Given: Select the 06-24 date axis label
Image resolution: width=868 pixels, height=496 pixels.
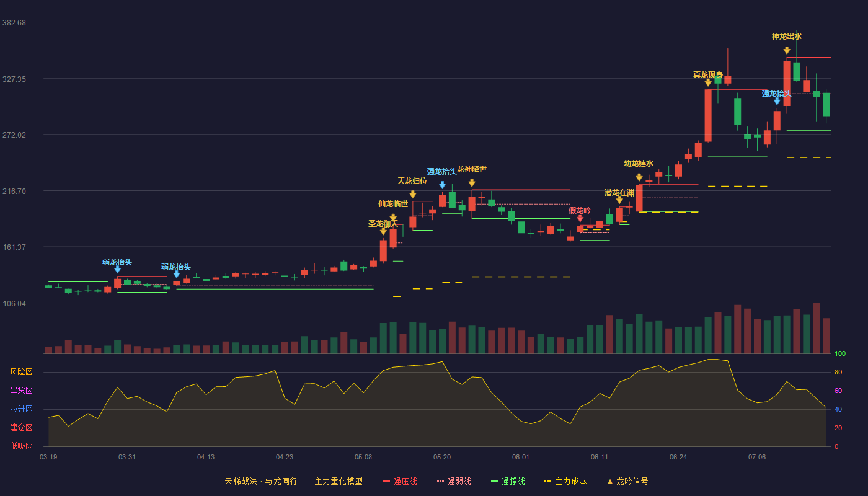Looking at the screenshot, I should (x=678, y=457).
